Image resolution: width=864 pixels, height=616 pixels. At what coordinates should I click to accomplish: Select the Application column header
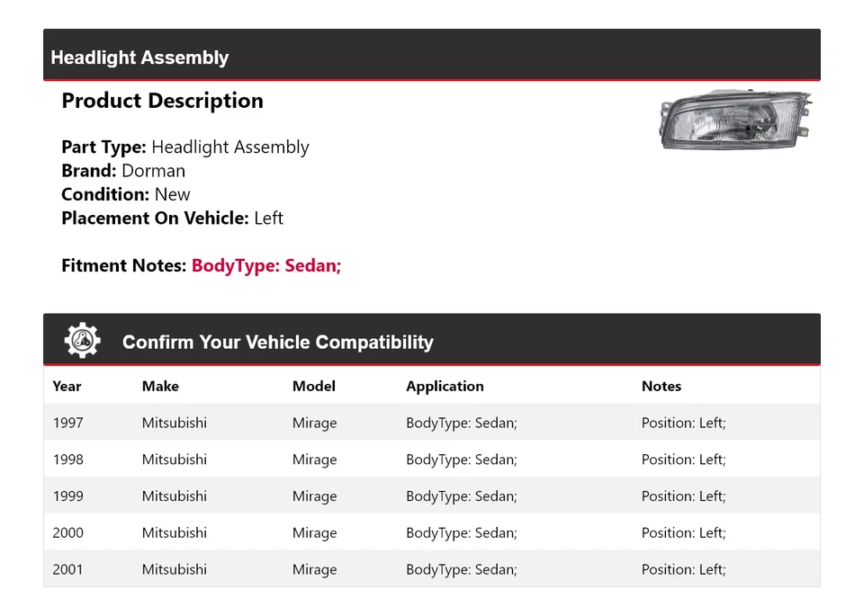[445, 386]
